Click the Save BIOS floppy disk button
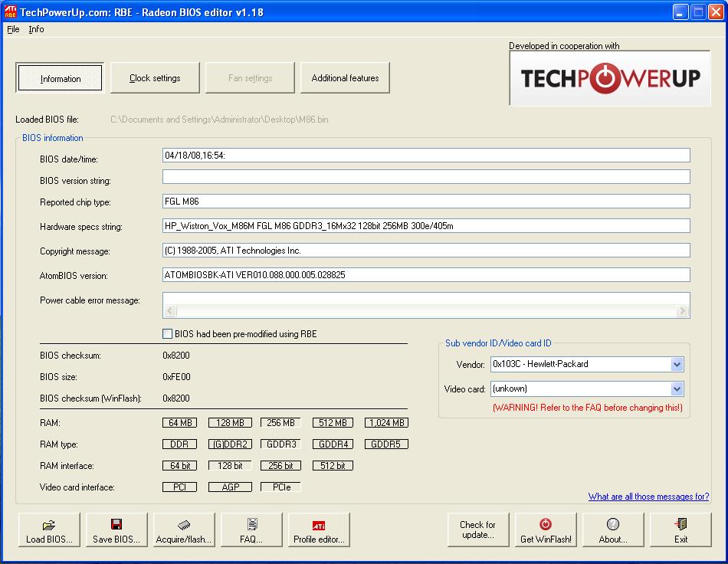728x564 pixels. (x=116, y=530)
